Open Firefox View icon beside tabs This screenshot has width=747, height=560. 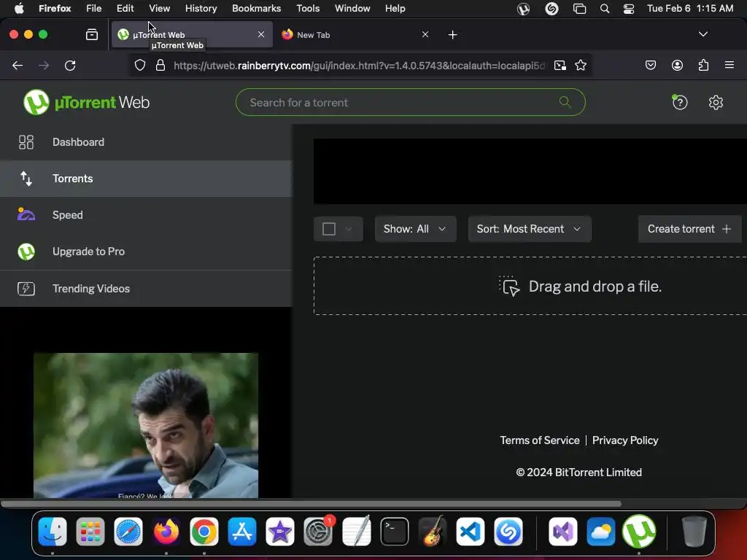tap(92, 34)
